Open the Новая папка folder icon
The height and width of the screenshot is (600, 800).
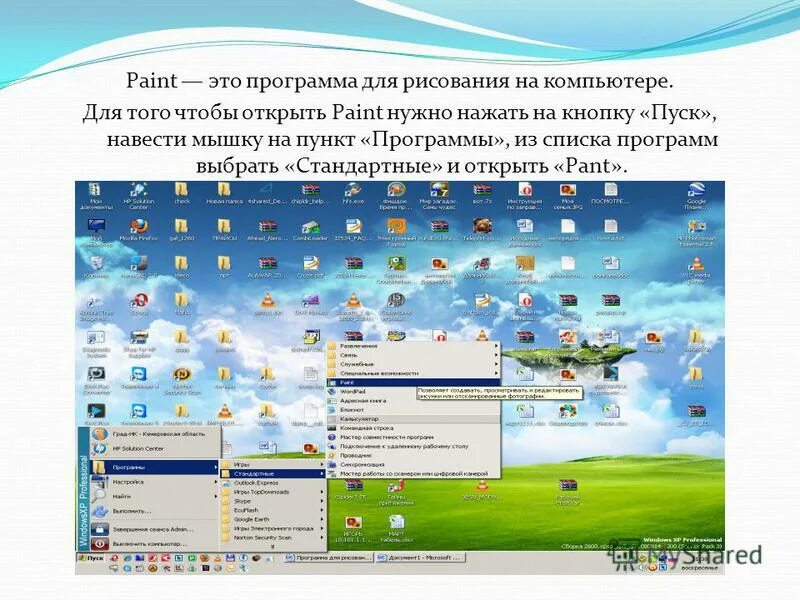tap(224, 194)
